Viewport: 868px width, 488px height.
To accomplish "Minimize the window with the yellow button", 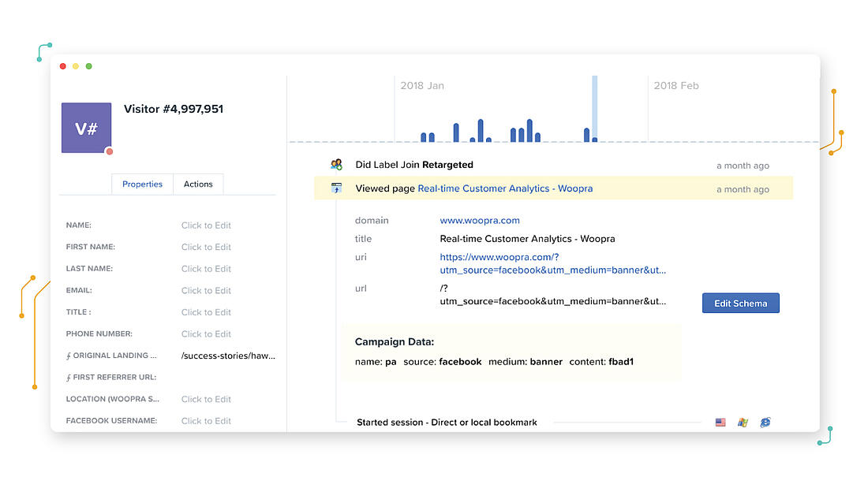I will tap(76, 66).
